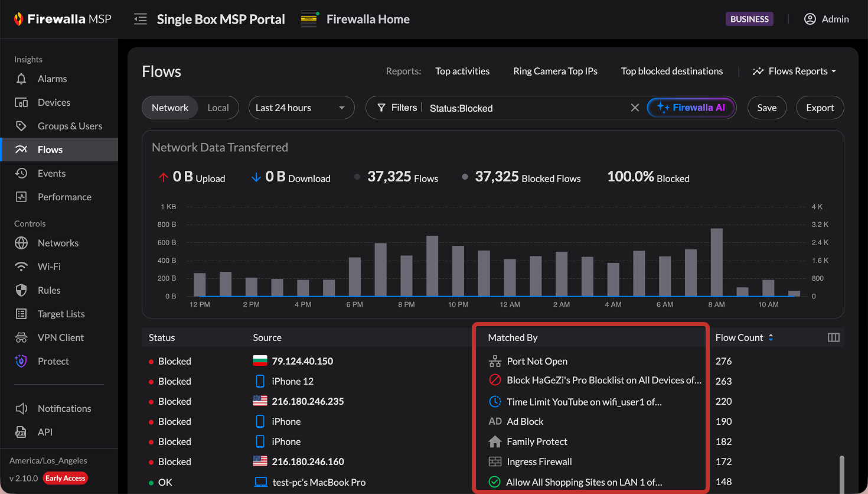Screen dimensions: 868x494
Task: Collapse the sidebar using the menu icon
Action: [140, 19]
